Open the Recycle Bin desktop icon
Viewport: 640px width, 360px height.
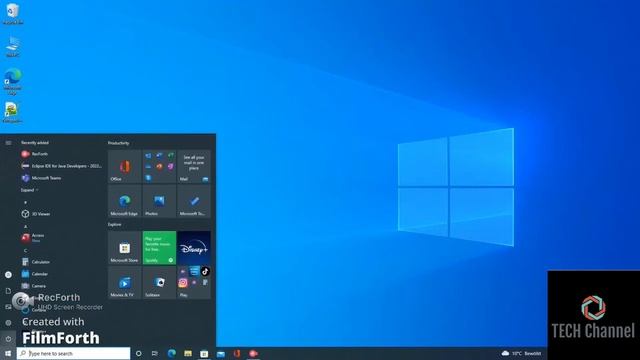[x=13, y=14]
